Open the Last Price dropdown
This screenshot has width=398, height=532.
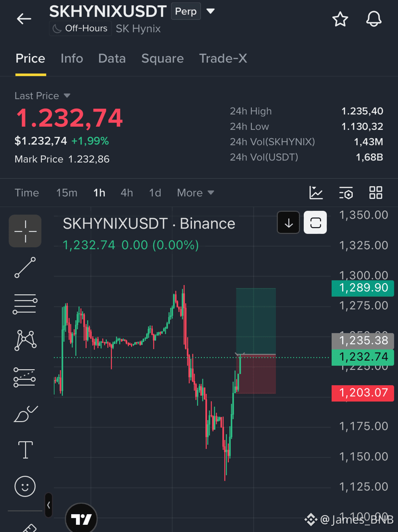[x=42, y=96]
